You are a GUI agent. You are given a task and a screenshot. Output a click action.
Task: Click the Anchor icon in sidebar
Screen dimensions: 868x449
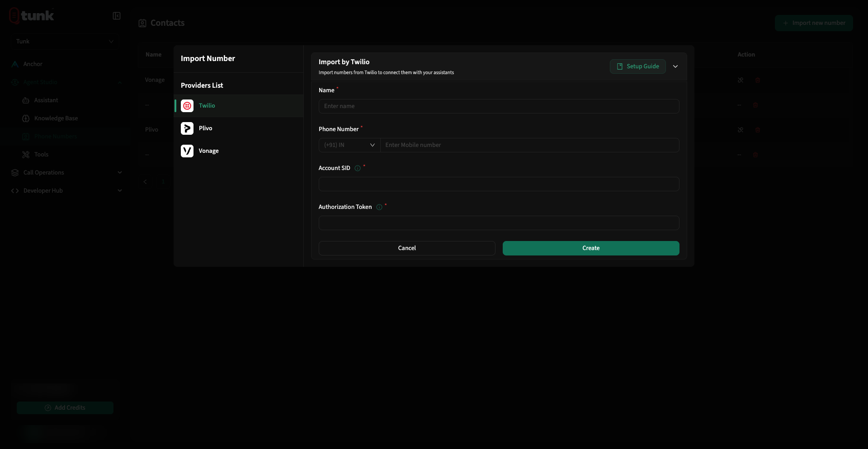pos(15,64)
